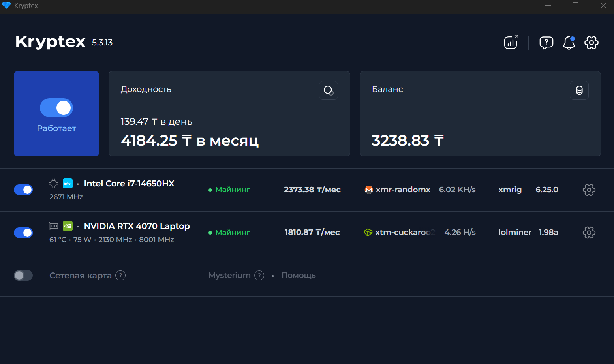Enable the Сетевая карта network card toggle

tap(23, 275)
